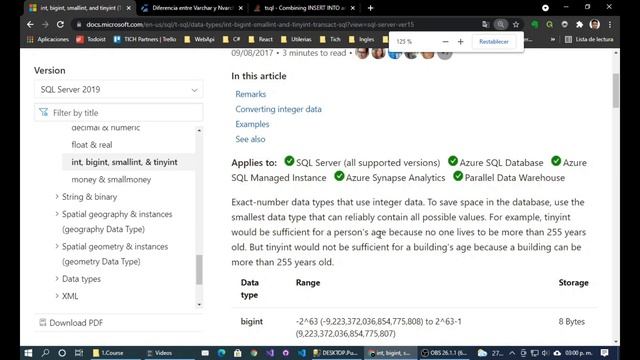Screen dimensions: 640x360
Task: Open the Ingles bookmarks folder
Action: (x=362, y=40)
